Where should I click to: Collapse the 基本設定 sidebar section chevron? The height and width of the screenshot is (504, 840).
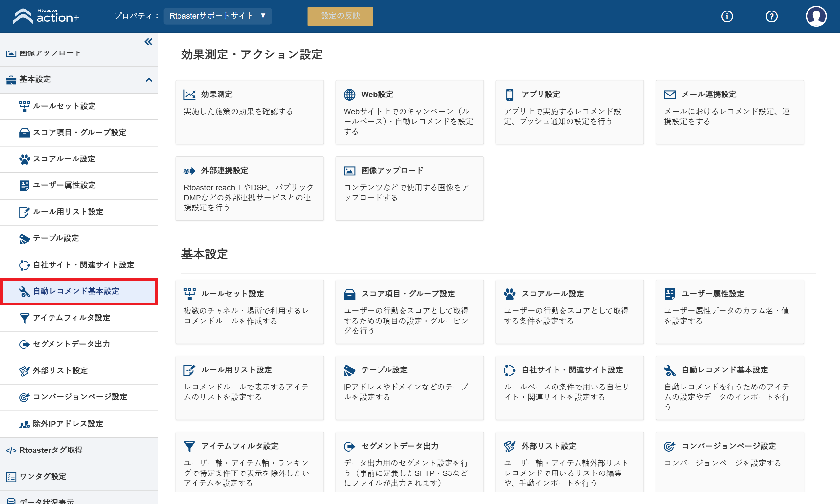click(x=149, y=79)
